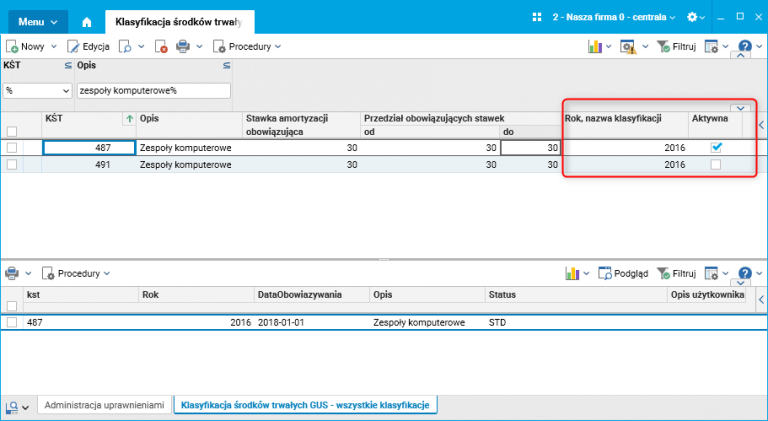768x421 pixels.
Task: Click the Nowy button
Action: coord(25,47)
